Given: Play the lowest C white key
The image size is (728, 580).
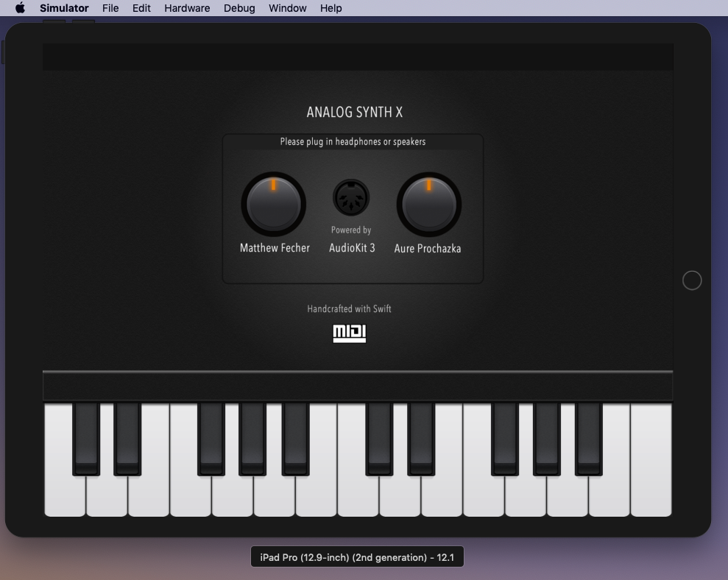Looking at the screenshot, I should point(65,495).
